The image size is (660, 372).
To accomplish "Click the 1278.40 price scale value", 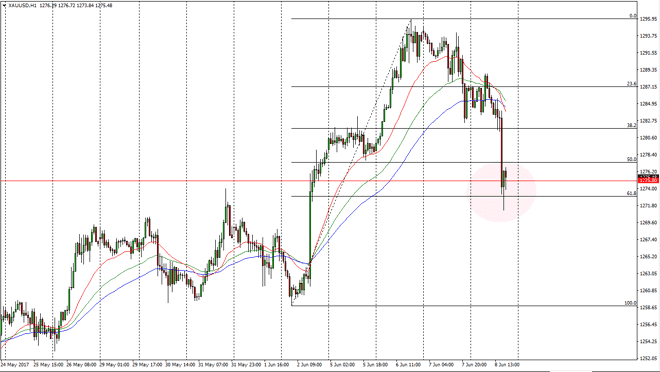I will coord(649,155).
